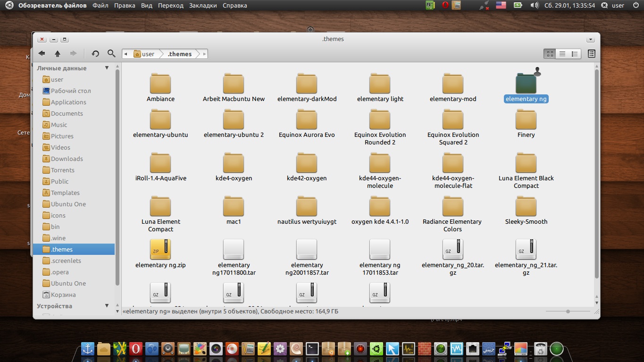This screenshot has width=644, height=362.
Task: Open Рабочий стол in the sidebar
Action: point(74,91)
